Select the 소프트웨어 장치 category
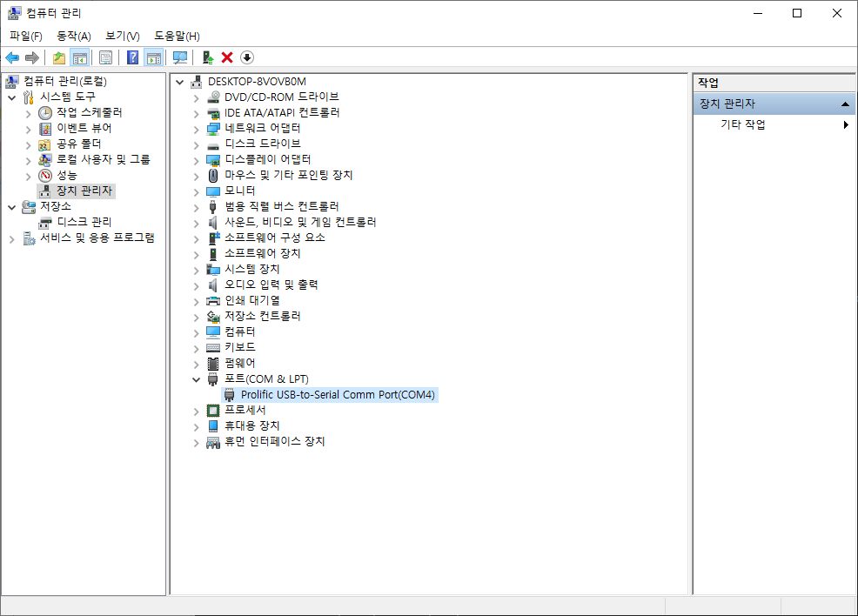 tap(262, 254)
